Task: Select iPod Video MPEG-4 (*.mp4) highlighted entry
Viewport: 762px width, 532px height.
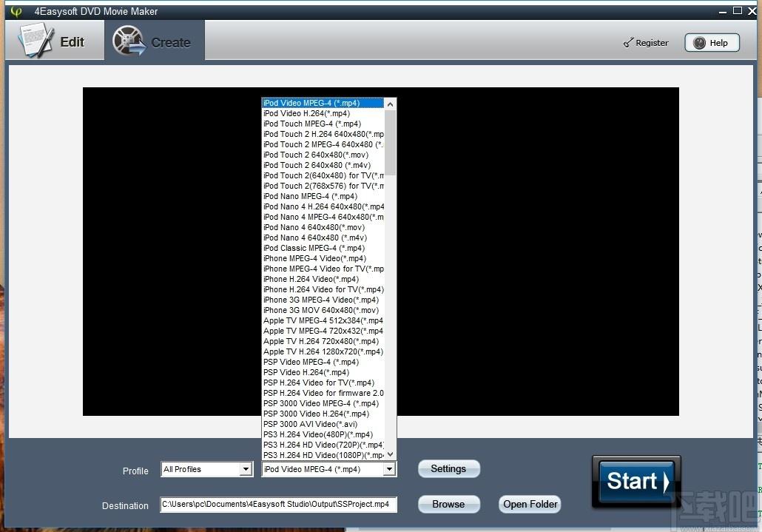Action: click(323, 103)
